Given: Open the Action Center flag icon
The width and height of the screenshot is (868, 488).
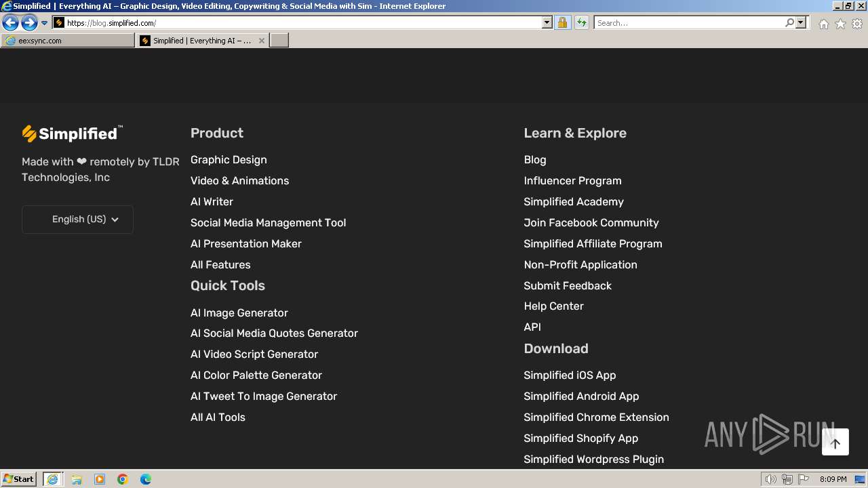Looking at the screenshot, I should tap(804, 479).
